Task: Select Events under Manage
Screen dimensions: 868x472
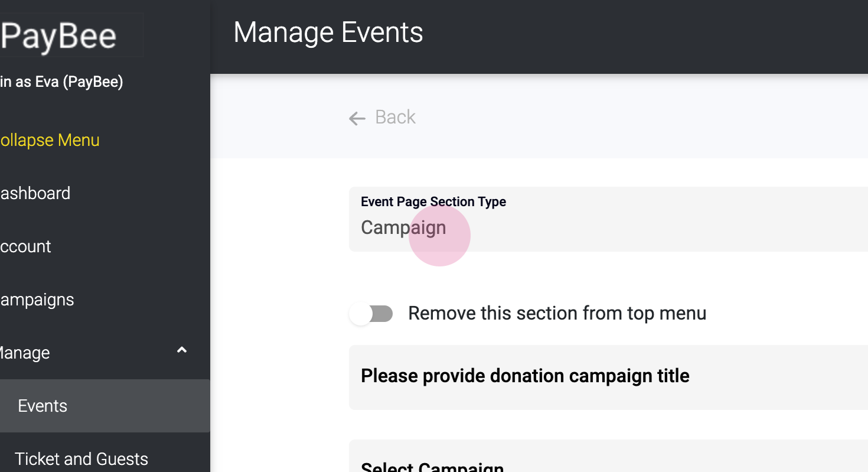Action: [x=43, y=406]
